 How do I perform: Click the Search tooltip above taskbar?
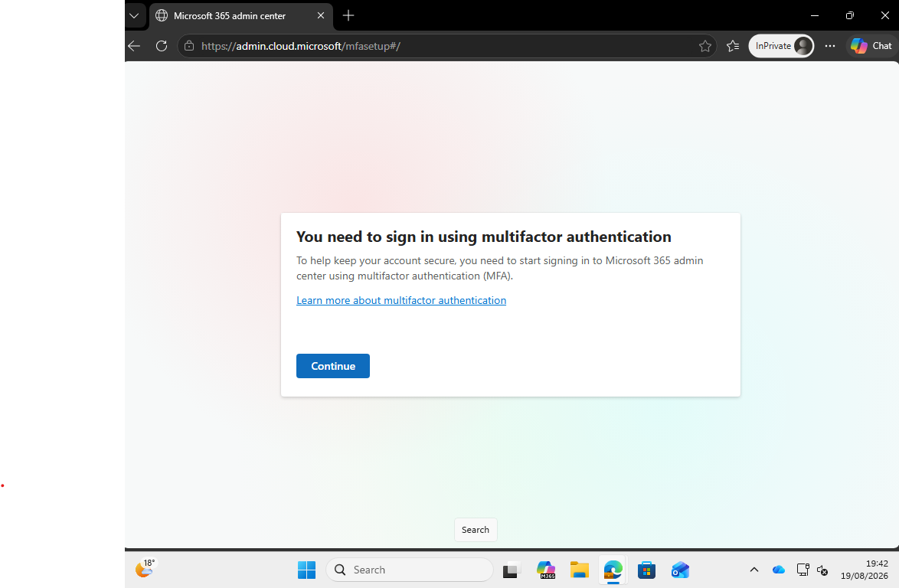pyautogui.click(x=476, y=530)
